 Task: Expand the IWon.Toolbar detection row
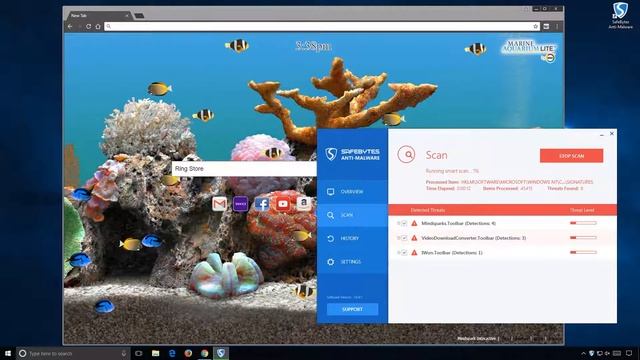pos(398,253)
